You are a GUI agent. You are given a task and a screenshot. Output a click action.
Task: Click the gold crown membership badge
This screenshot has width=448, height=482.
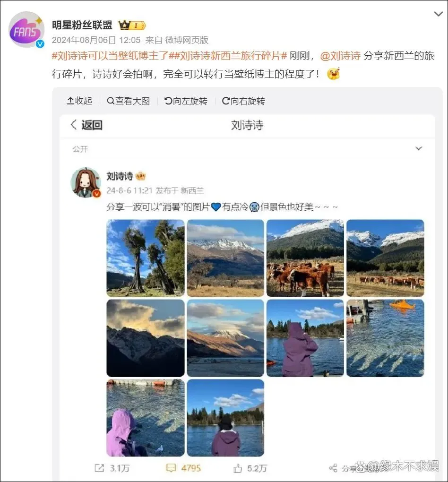[x=132, y=25]
